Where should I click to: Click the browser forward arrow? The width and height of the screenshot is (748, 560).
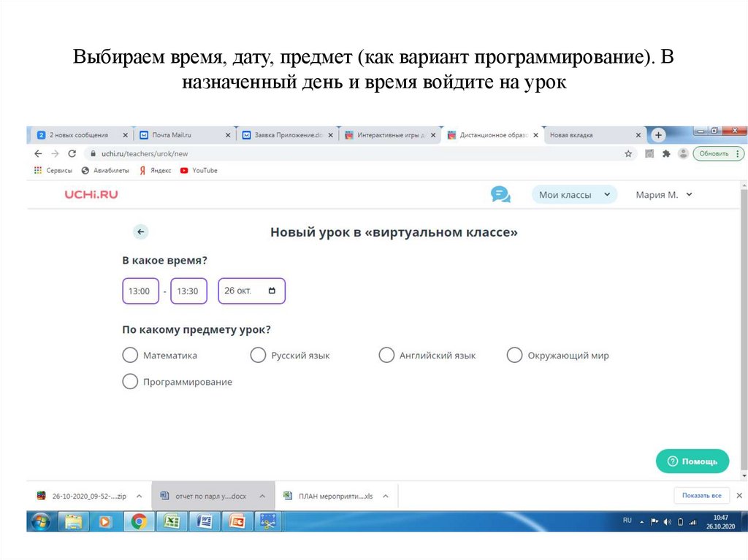coord(55,153)
